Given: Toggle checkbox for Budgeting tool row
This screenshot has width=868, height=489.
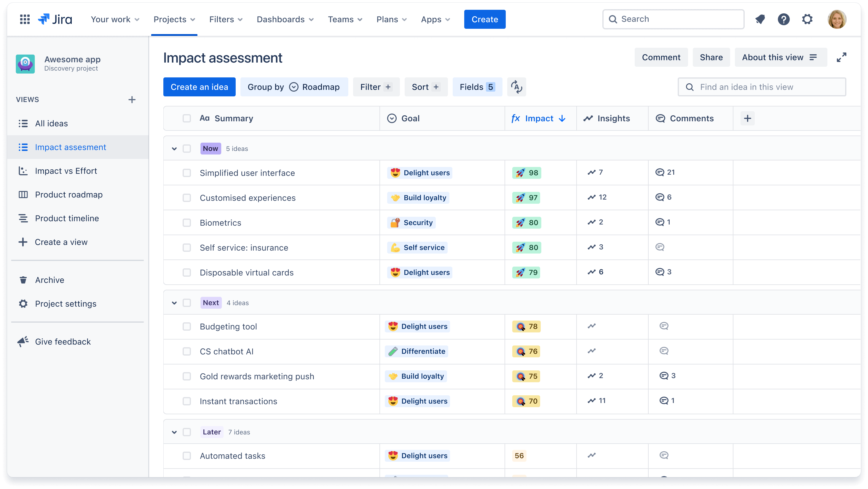Looking at the screenshot, I should click(187, 326).
